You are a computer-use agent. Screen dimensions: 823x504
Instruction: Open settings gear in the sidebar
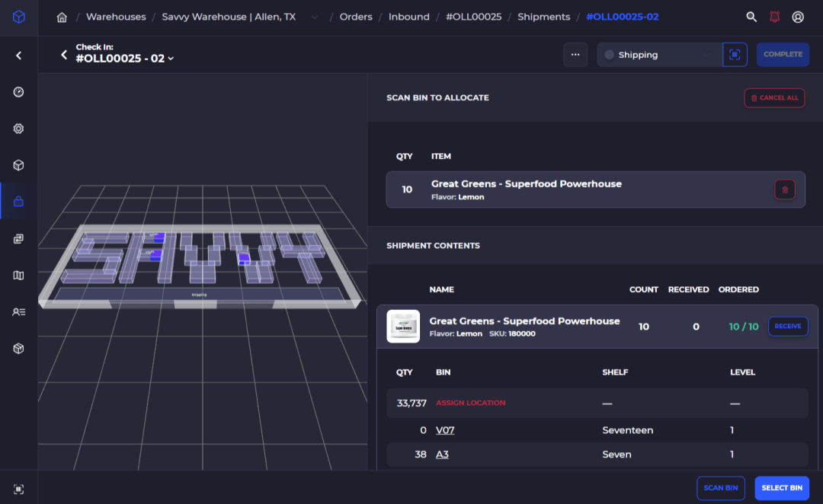click(19, 129)
